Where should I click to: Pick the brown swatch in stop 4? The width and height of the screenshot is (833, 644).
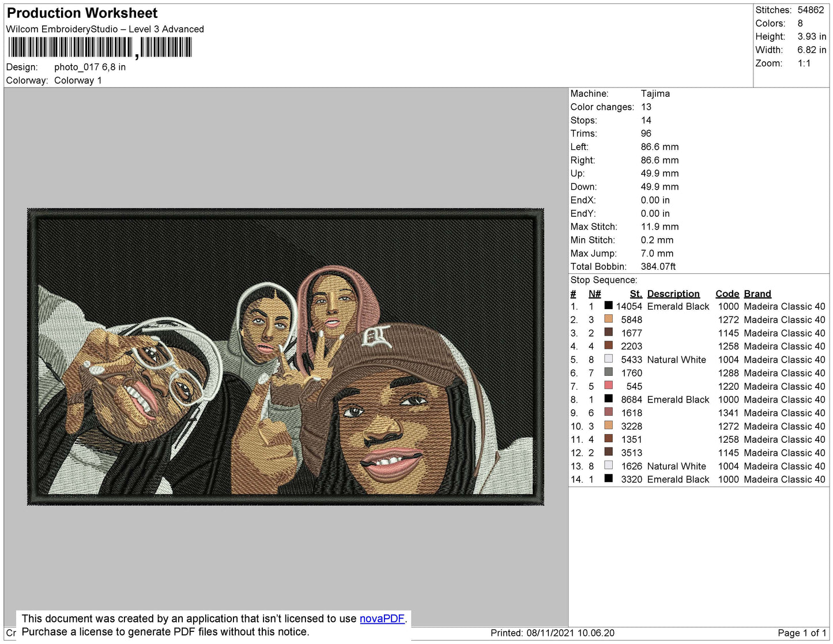(608, 345)
